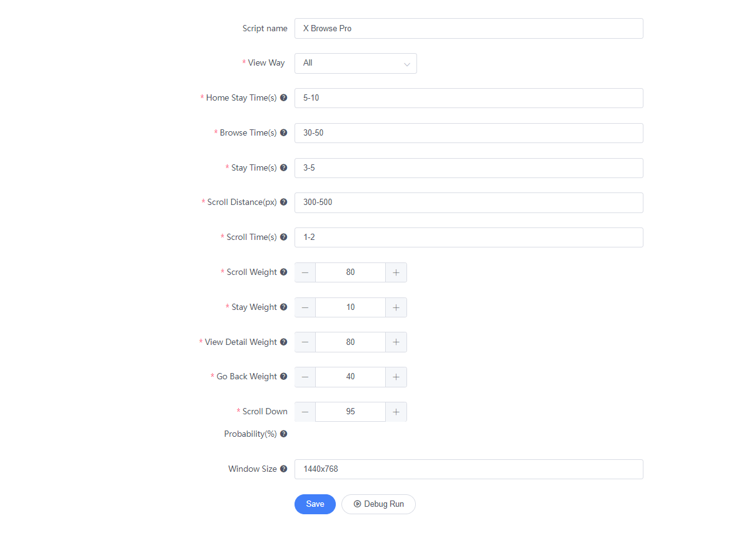Click the Window Size text field

469,469
